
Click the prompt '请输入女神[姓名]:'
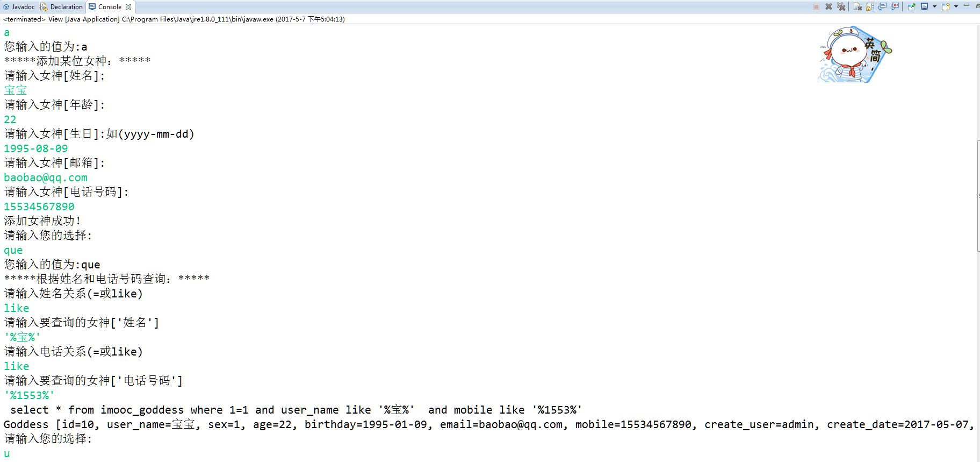(x=55, y=76)
